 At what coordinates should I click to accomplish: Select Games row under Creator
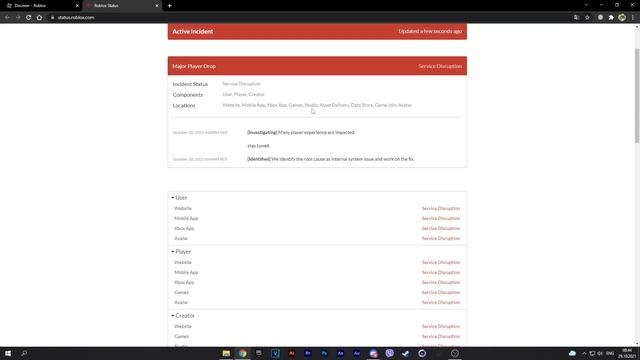click(317, 336)
